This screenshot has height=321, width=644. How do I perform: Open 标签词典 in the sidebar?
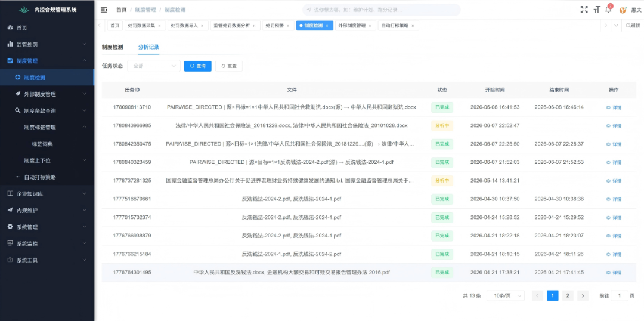[47, 144]
